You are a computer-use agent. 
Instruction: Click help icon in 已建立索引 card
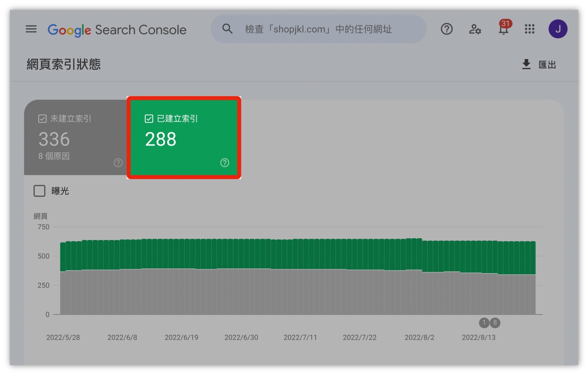[x=225, y=163]
